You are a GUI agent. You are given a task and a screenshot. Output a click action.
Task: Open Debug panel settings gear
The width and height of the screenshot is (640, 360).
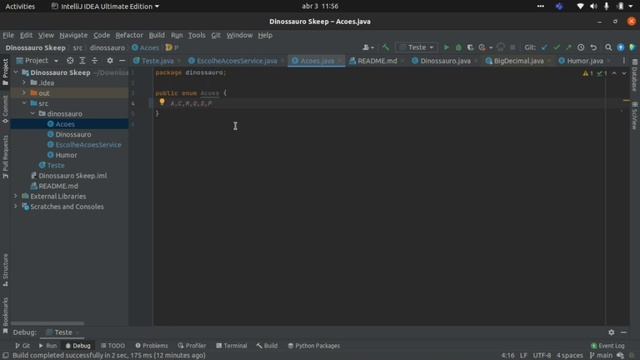coord(611,332)
